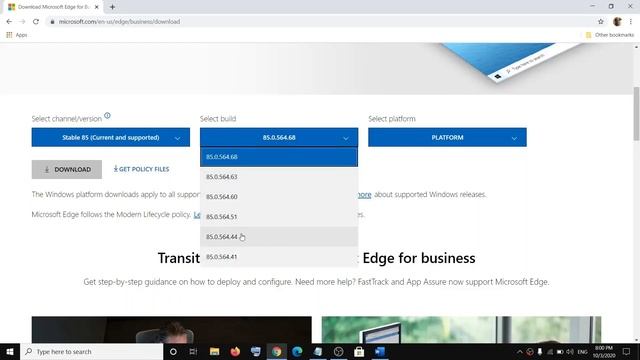
Task: Open the Windows Start menu
Action: (x=10, y=351)
